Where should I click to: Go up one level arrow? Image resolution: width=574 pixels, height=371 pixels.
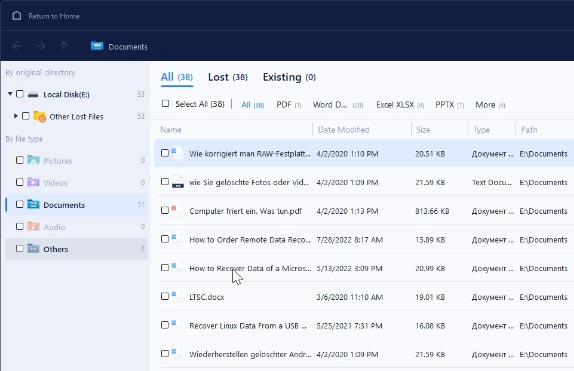click(64, 46)
